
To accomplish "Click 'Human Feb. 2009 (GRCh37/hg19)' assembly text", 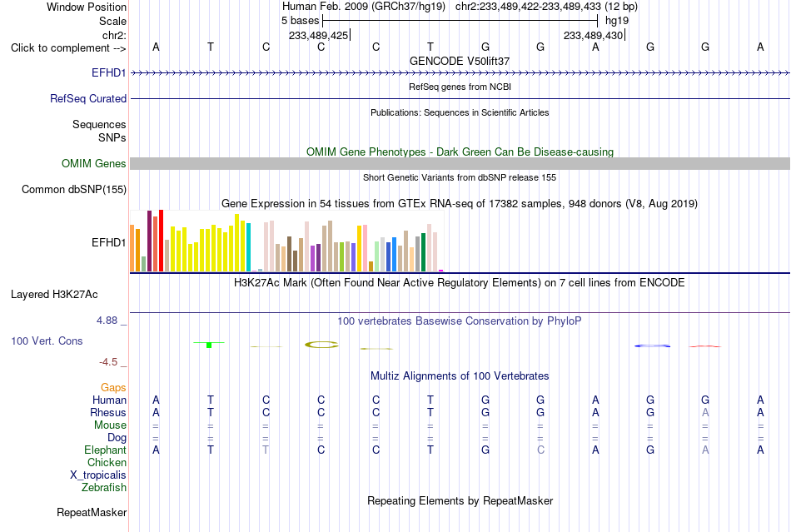I will (x=364, y=7).
